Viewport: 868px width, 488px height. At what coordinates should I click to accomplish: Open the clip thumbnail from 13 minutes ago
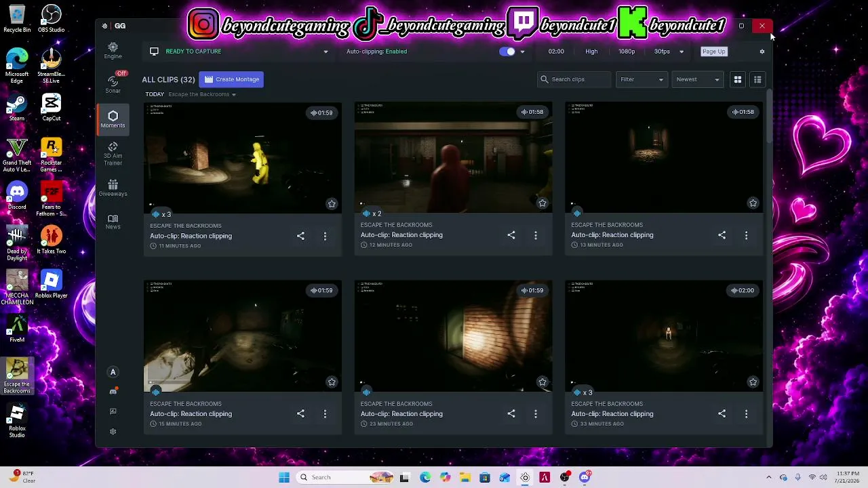point(664,158)
